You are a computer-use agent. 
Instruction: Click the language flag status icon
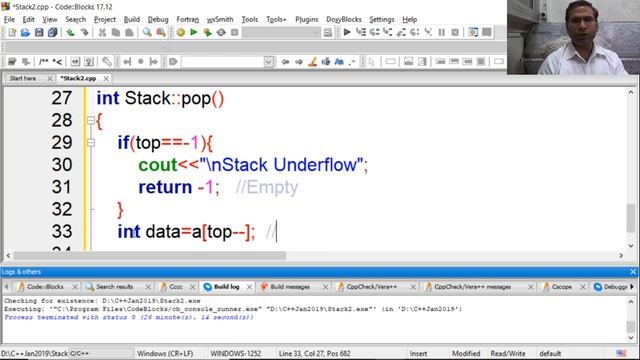tap(621, 353)
